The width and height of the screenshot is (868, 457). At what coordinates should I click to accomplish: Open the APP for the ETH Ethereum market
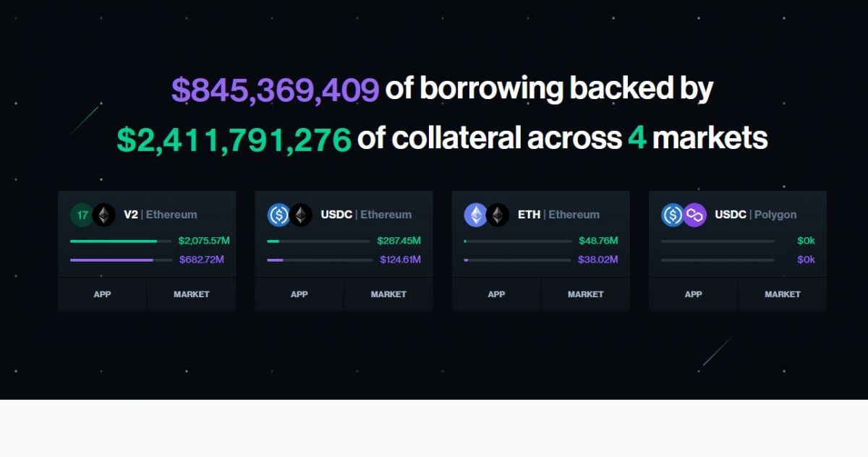497,294
